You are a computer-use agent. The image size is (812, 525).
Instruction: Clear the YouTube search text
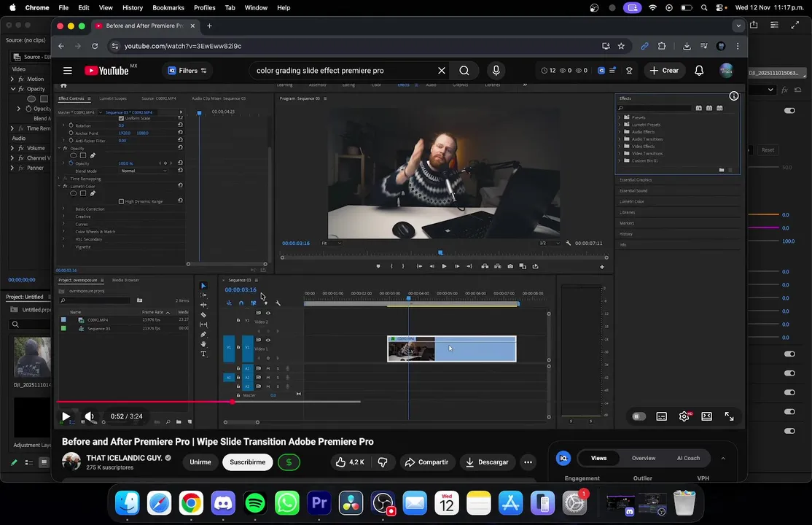pyautogui.click(x=441, y=71)
